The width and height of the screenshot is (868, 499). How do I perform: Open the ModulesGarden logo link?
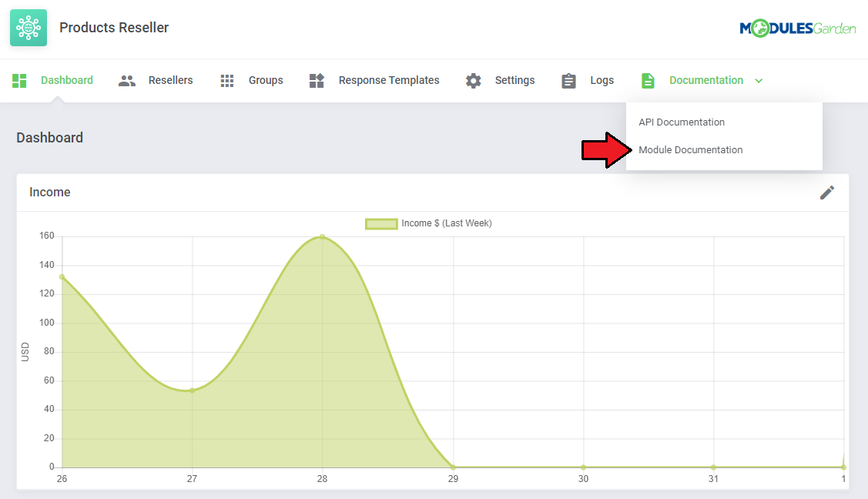(x=798, y=28)
